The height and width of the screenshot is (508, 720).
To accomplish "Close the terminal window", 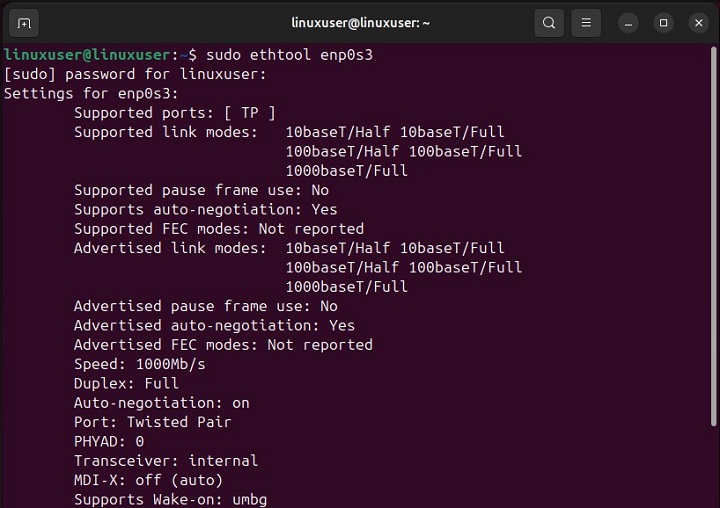I will tap(697, 22).
